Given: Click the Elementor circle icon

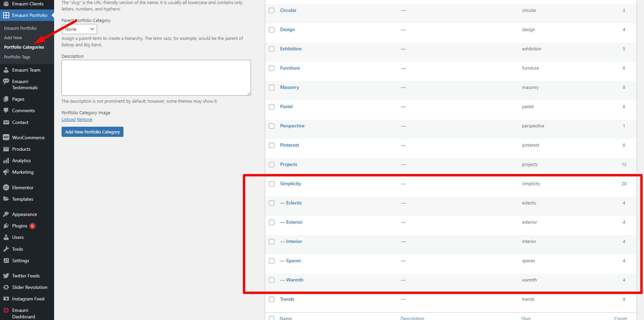Looking at the screenshot, I should pos(6,188).
